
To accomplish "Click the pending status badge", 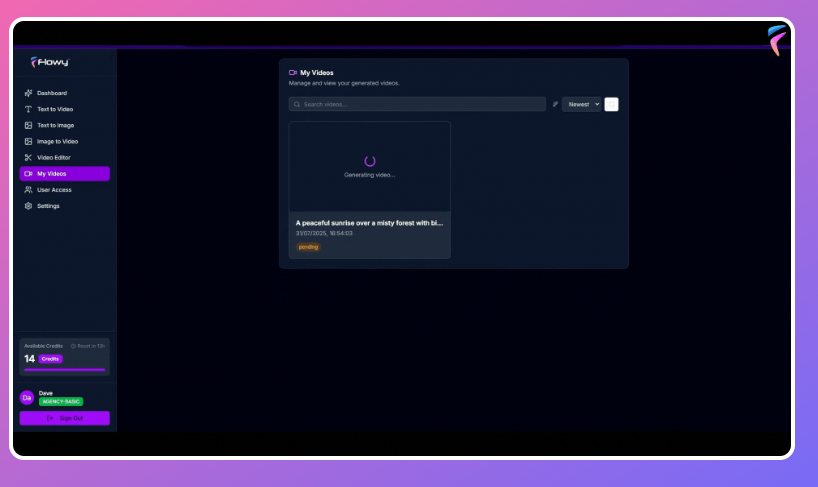I will click(308, 247).
